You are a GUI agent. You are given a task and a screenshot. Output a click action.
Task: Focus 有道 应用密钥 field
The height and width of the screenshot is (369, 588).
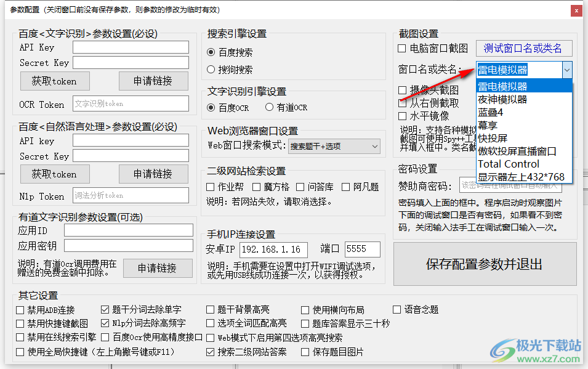coord(129,246)
